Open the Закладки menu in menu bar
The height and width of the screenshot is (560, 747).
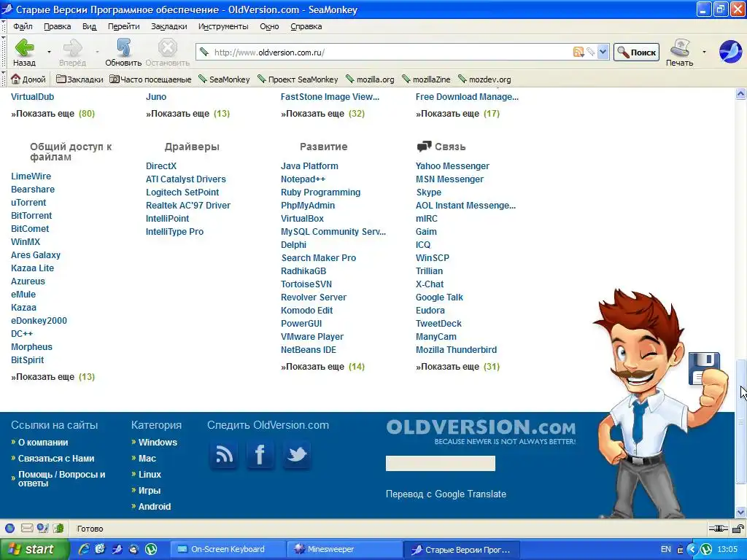click(x=169, y=27)
